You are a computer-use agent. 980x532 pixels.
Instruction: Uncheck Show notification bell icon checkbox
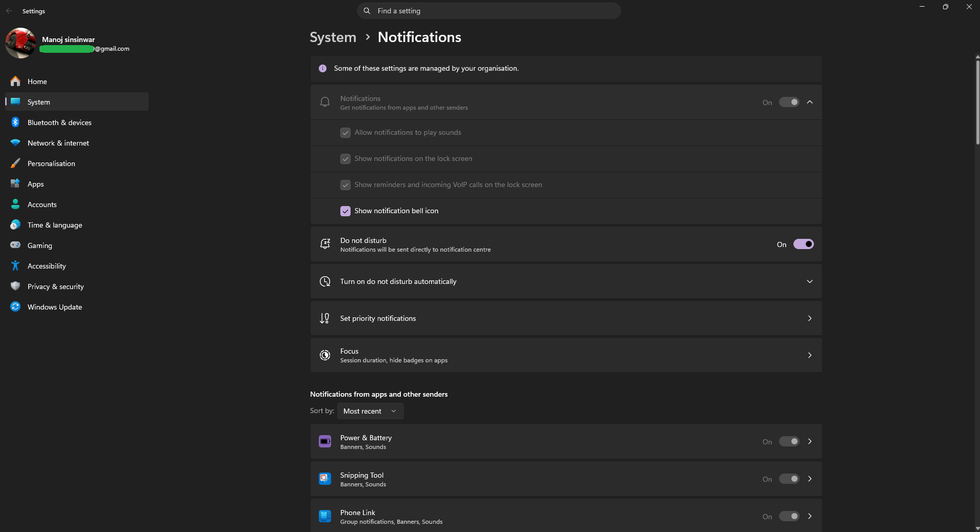pyautogui.click(x=345, y=211)
